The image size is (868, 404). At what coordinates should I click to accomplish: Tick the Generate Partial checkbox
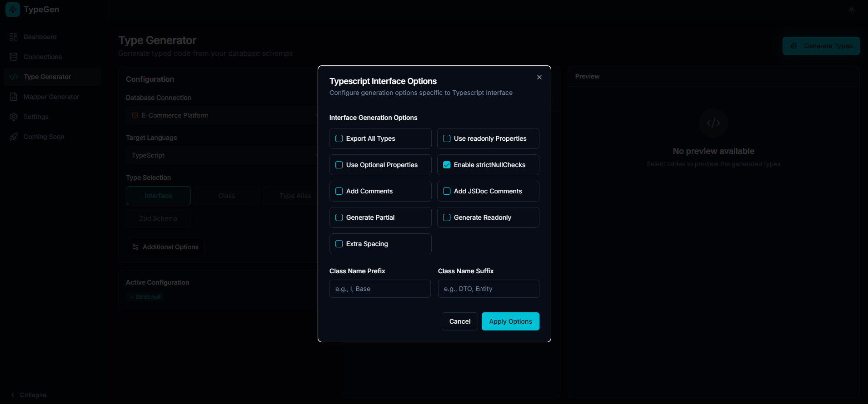[339, 217]
